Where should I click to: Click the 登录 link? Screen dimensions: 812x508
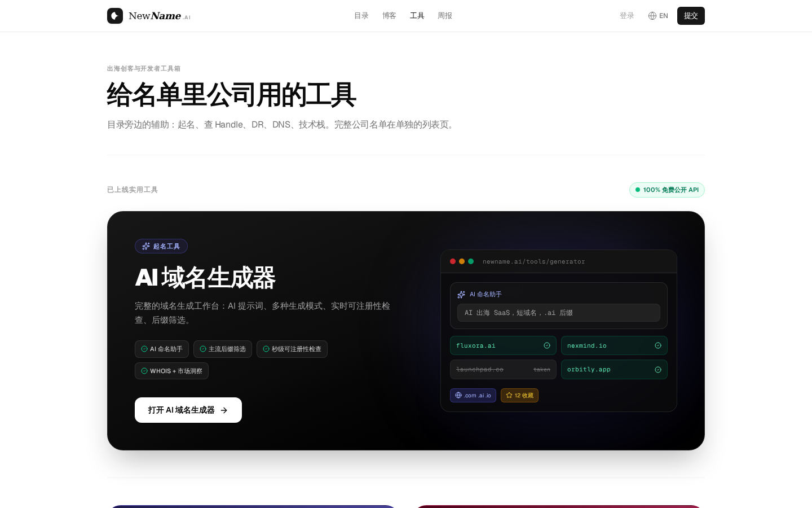pyautogui.click(x=627, y=16)
